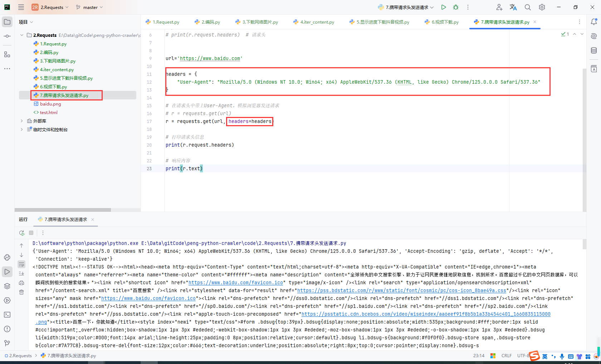
Task: Place cursor on line 20 print statement
Action: [x=200, y=145]
